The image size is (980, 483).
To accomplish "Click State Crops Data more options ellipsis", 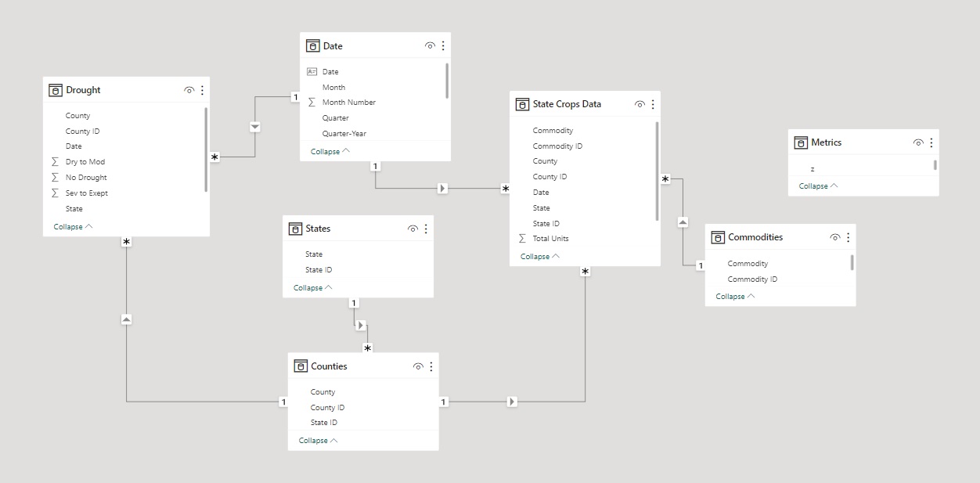I will coord(653,104).
